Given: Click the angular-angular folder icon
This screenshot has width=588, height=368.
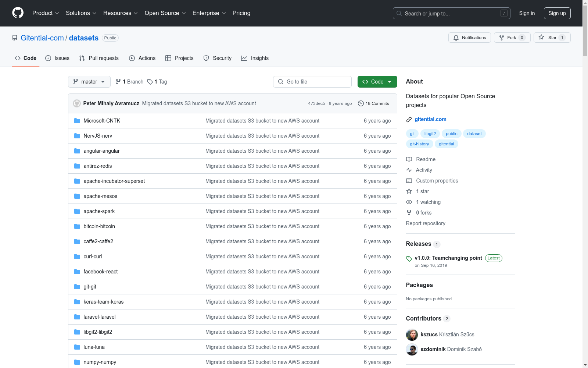Looking at the screenshot, I should tap(77, 151).
